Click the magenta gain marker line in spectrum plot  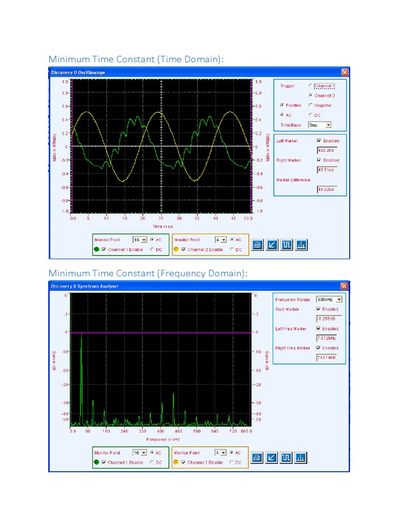tap(161, 333)
